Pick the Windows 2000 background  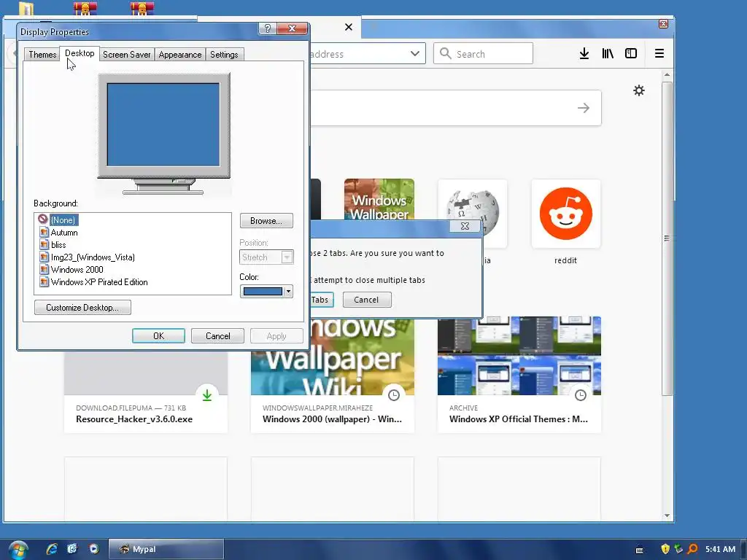(x=77, y=270)
